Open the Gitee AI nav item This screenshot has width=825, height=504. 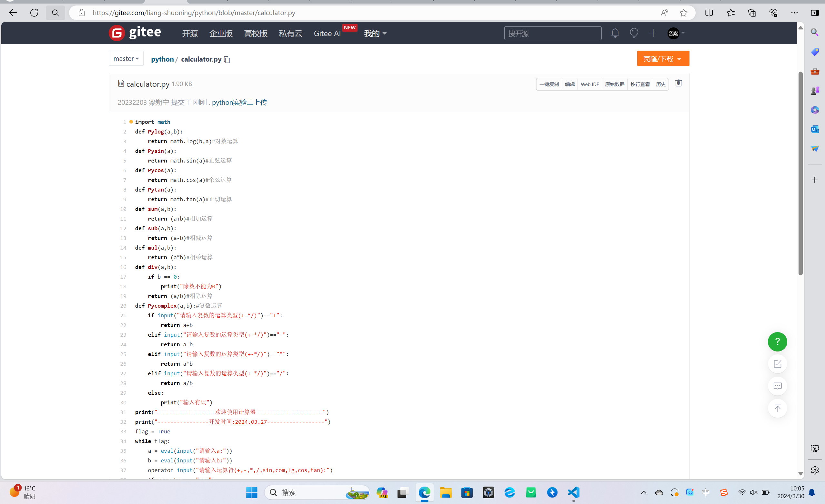click(327, 34)
